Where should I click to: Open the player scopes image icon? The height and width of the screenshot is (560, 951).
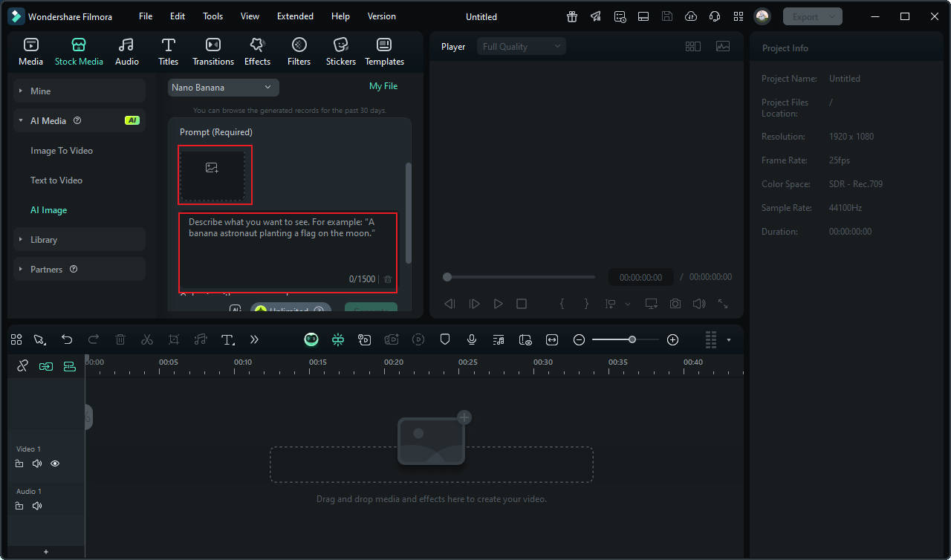pos(723,46)
